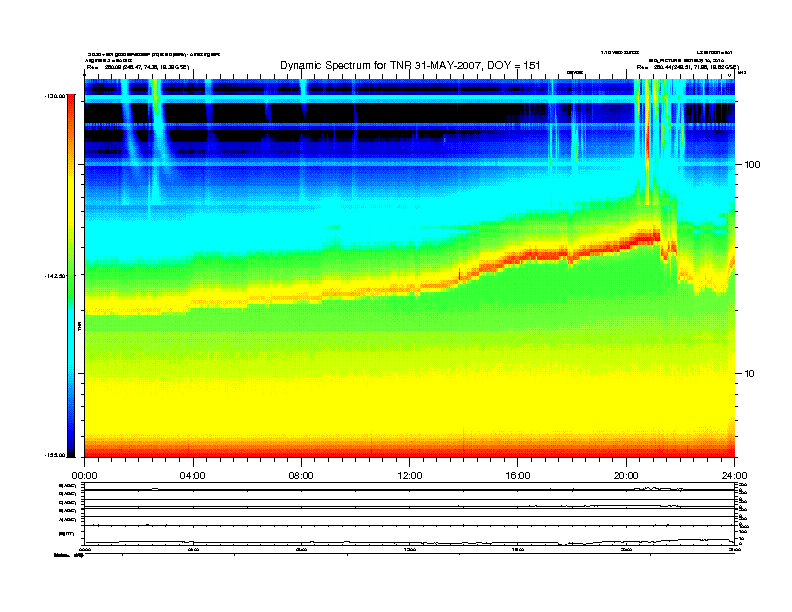Click the 16:00 time axis label
Viewport: 792px width, 612px height.
(x=518, y=476)
